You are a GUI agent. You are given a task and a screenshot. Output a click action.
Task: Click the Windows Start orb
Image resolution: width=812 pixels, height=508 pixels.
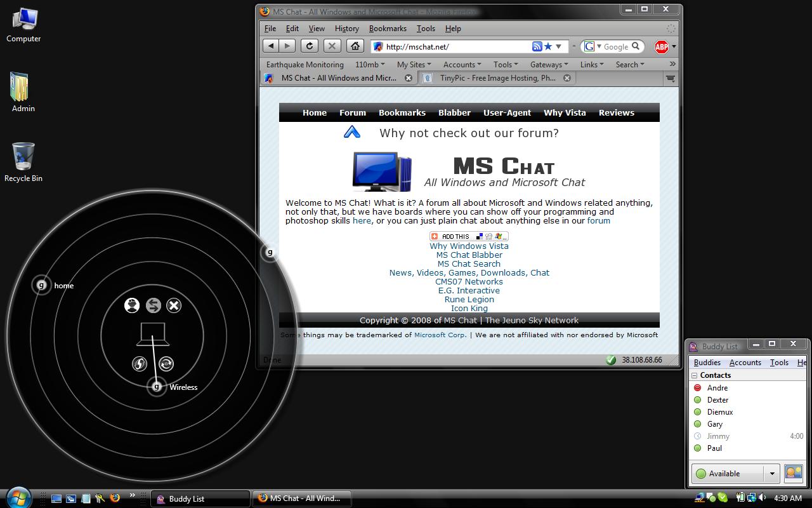[18, 497]
